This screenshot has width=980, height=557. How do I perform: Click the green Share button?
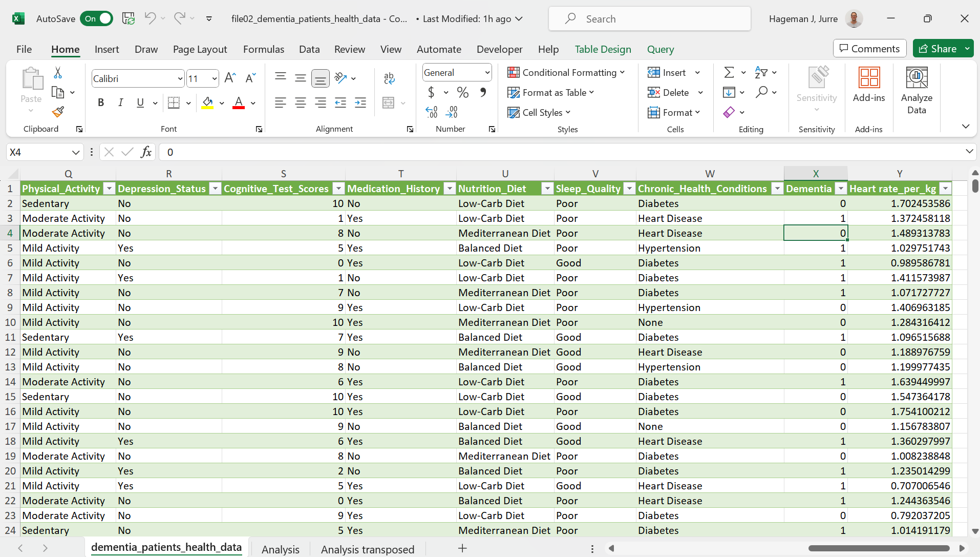938,49
